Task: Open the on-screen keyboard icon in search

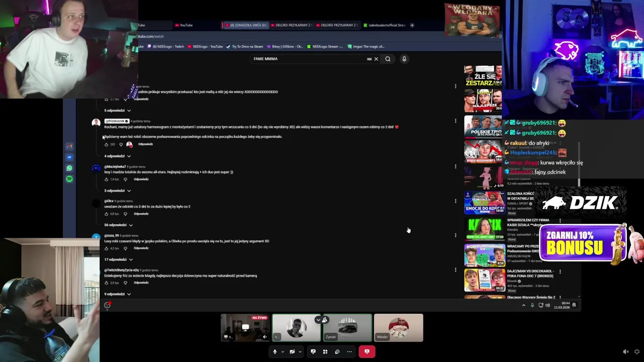Action: click(x=369, y=59)
